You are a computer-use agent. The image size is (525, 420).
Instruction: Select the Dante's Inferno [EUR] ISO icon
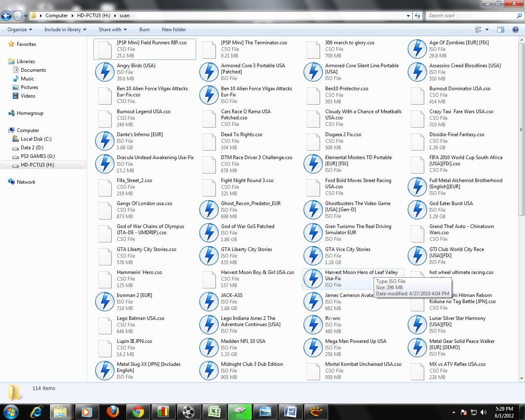(x=105, y=141)
